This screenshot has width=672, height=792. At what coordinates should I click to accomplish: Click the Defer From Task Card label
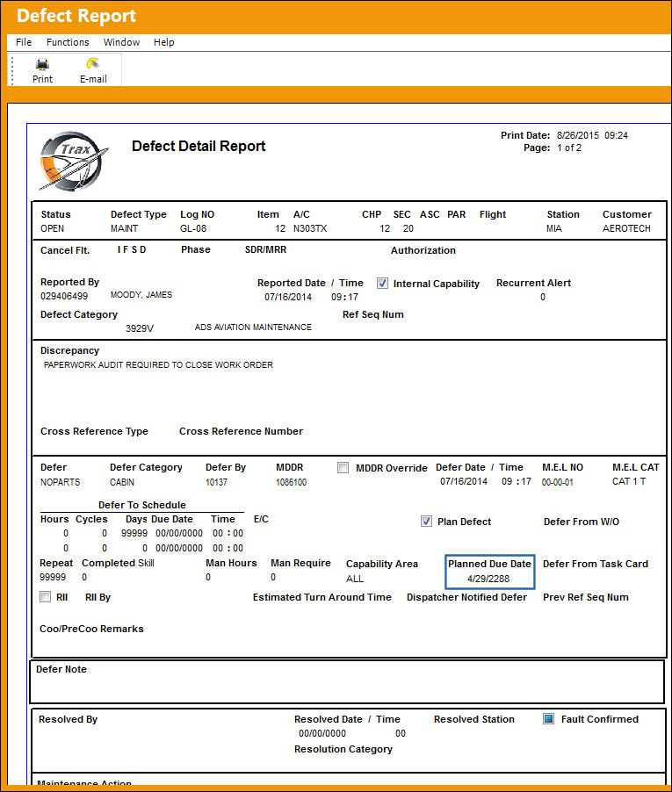[596, 564]
